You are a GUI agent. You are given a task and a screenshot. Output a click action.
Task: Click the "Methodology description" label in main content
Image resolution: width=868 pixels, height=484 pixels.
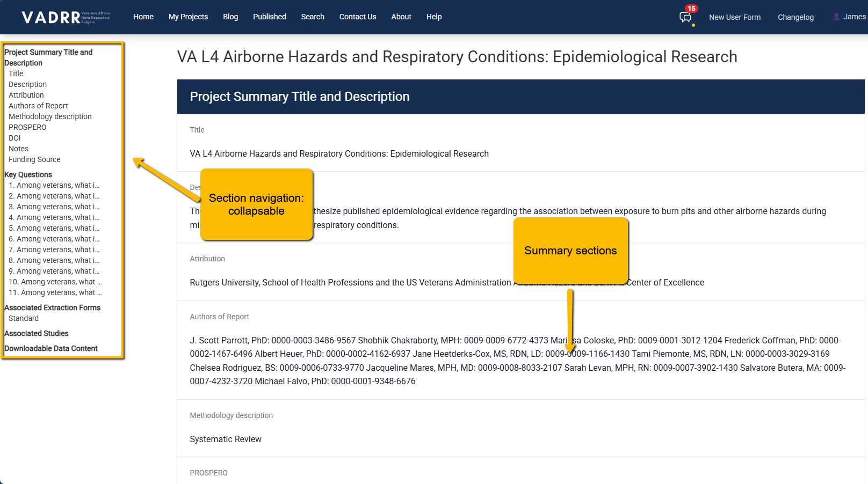(x=231, y=415)
